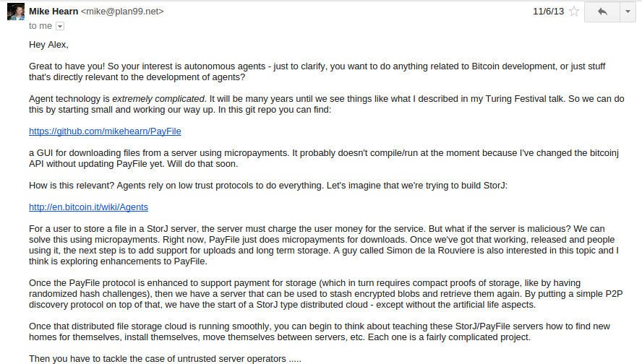Open Mike Hearn's profile photo
The image size is (642, 364).
pos(16,12)
